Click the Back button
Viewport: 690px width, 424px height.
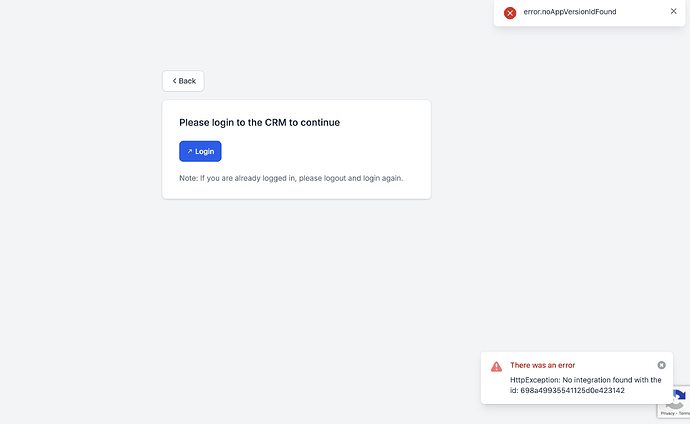[183, 81]
